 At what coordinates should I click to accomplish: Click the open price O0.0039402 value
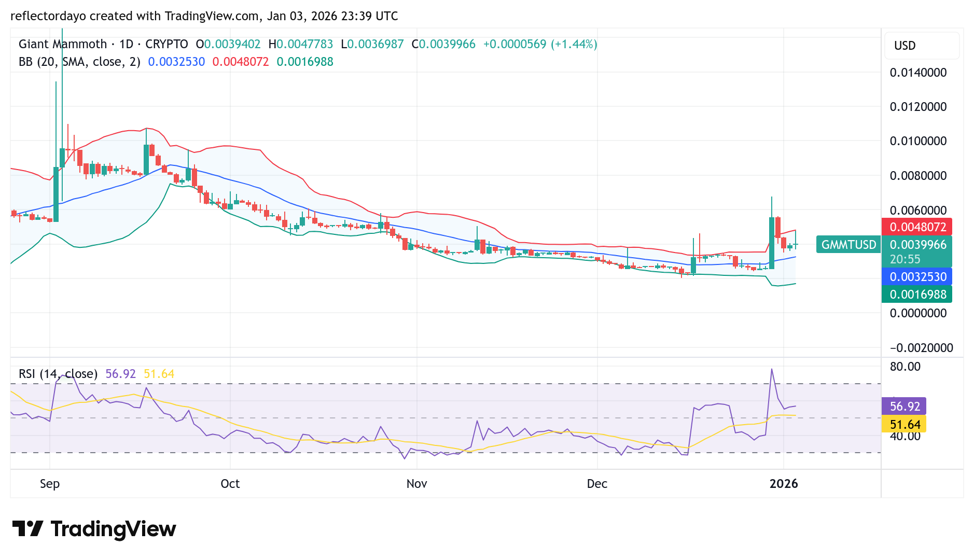pos(228,44)
